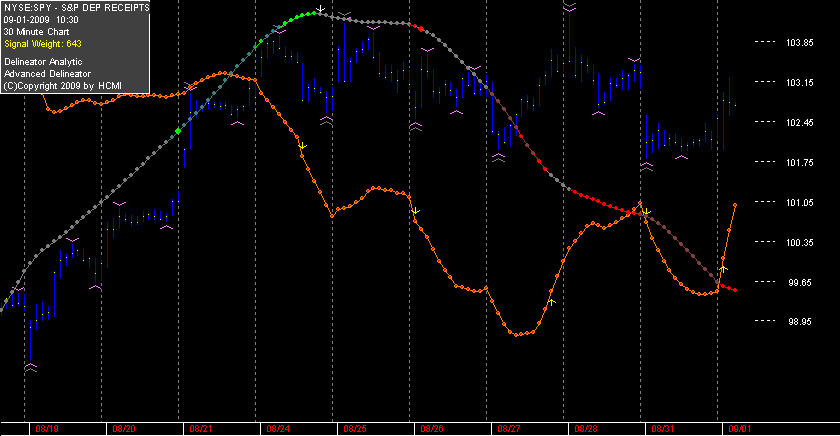Click the white down-arrow signal at curve peak
The image size is (840, 436).
tap(320, 9)
